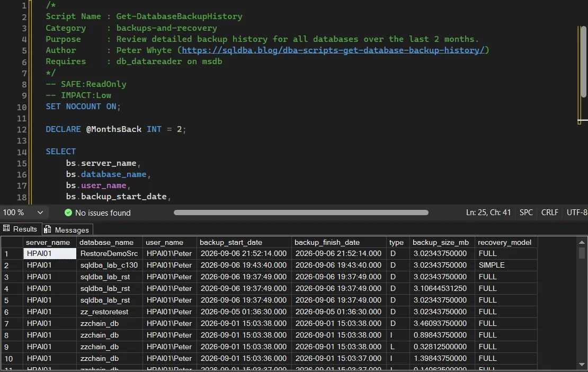The height and width of the screenshot is (372, 588).
Task: Click the Messages tab document icon
Action: pos(48,229)
